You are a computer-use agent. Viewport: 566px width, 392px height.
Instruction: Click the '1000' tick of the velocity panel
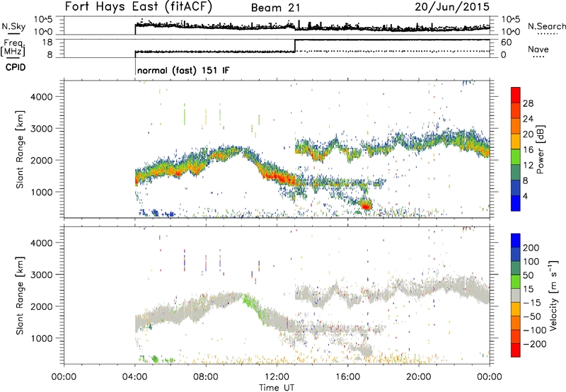42,338
